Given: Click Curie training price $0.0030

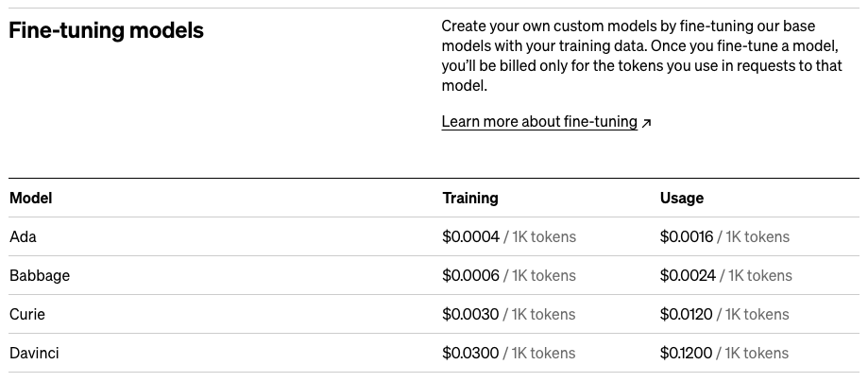Looking at the screenshot, I should click(x=470, y=314).
